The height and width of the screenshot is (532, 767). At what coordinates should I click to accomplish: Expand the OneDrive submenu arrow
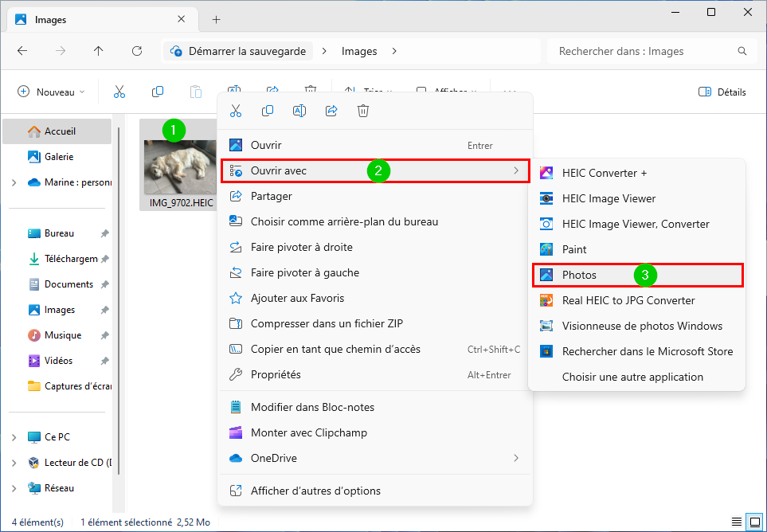[x=516, y=458]
